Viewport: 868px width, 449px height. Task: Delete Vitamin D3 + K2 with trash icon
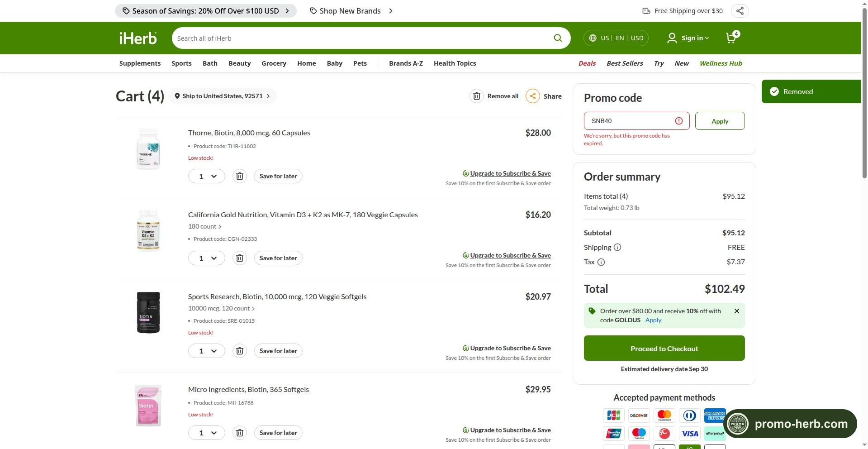pyautogui.click(x=240, y=258)
